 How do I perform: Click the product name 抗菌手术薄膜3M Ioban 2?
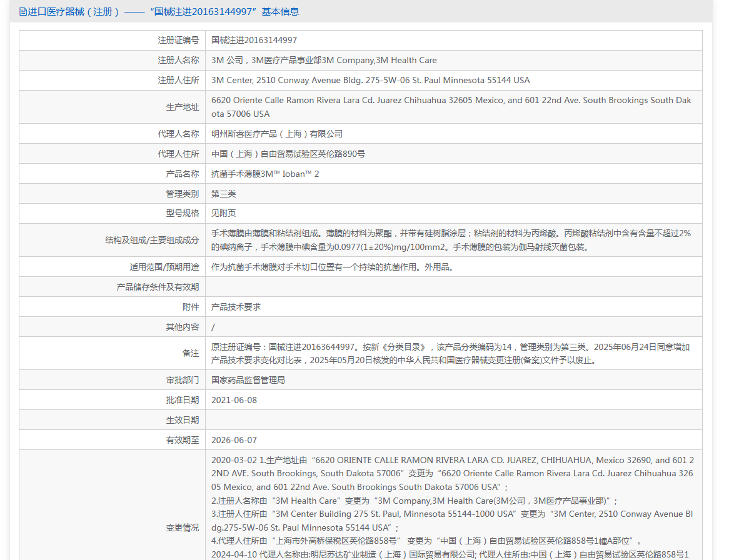click(x=265, y=174)
